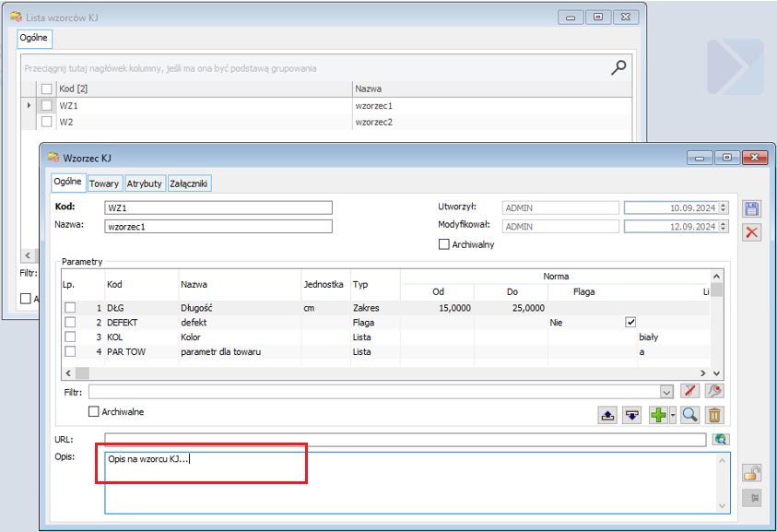Viewport: 777px width, 532px height.
Task: Check the box for the DEFEKT parameter row
Action: coord(70,323)
